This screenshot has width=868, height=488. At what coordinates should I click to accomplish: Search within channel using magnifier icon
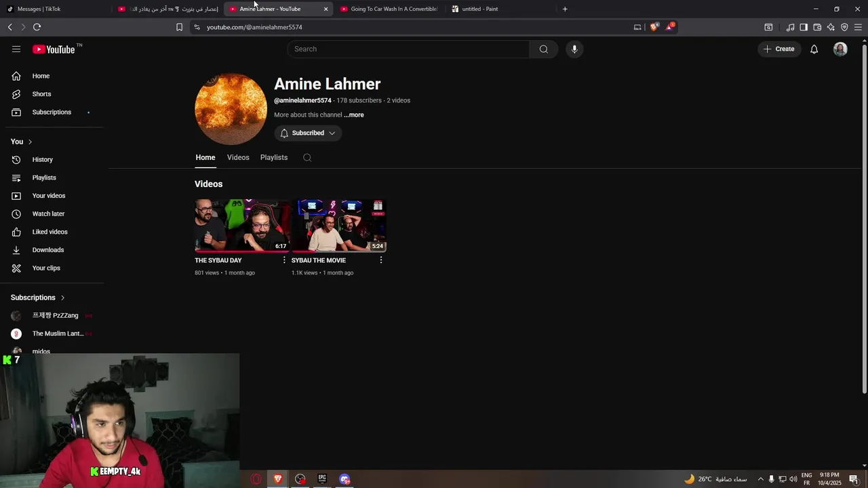coord(307,157)
